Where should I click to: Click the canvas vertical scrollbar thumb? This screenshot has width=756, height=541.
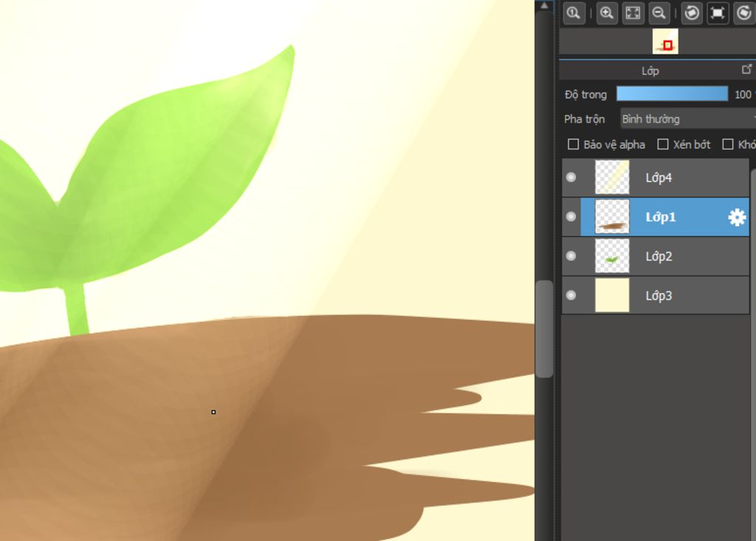pos(544,329)
